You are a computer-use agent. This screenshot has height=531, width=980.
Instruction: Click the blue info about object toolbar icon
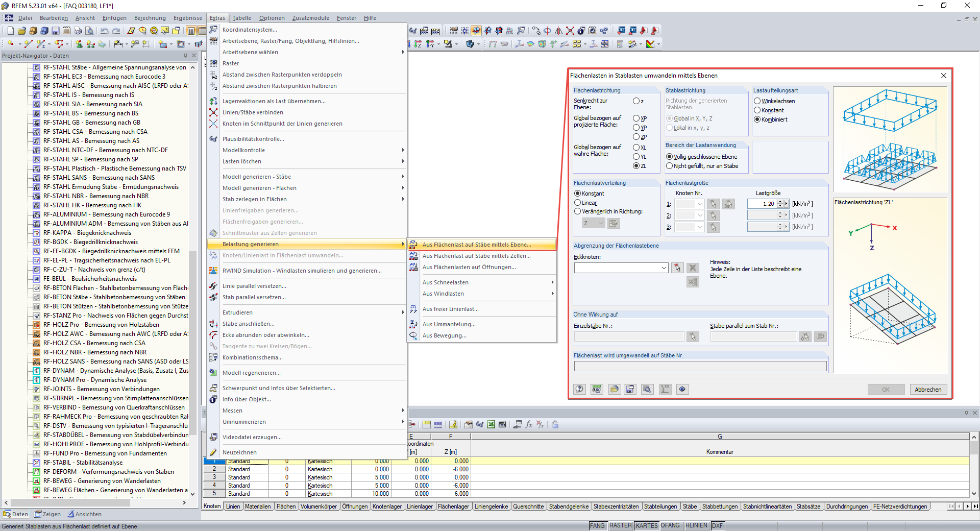click(581, 31)
